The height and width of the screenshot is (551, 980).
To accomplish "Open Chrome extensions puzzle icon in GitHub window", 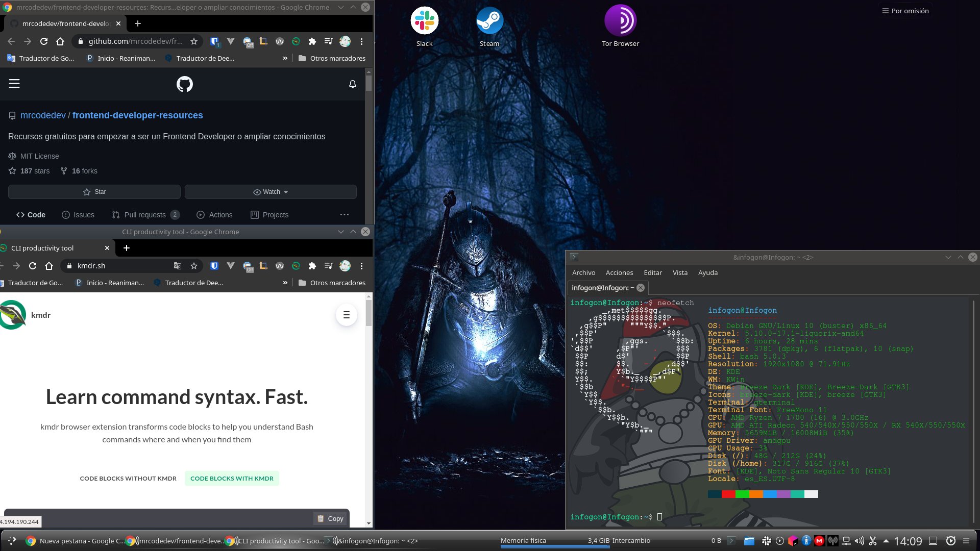I will [312, 41].
